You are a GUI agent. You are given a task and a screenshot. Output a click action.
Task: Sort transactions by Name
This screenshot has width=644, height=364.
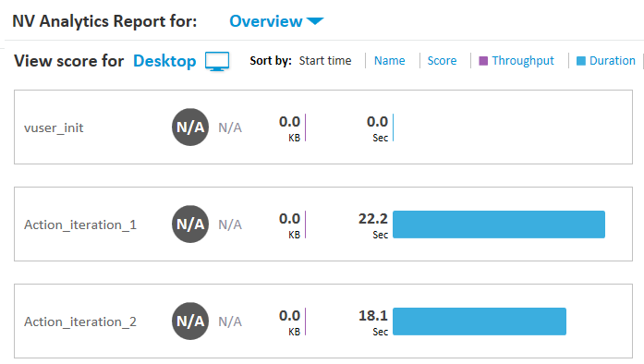coord(389,61)
